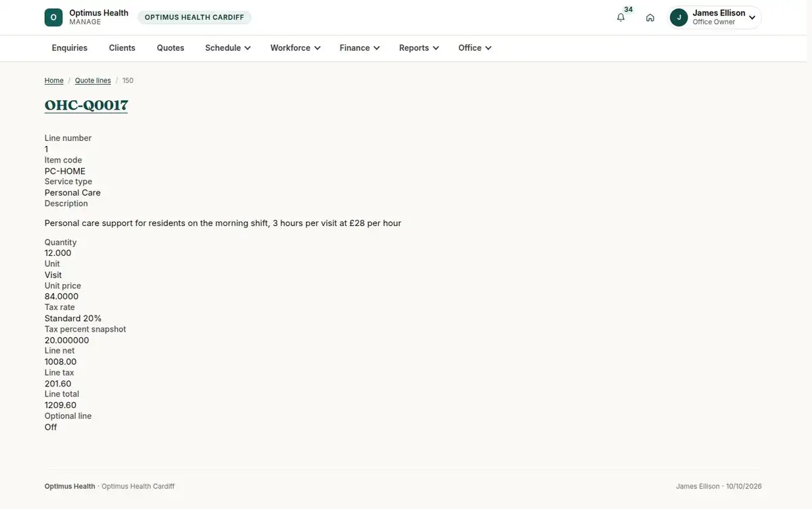812x509 pixels.
Task: Open the user account menu chevron
Action: click(x=752, y=18)
